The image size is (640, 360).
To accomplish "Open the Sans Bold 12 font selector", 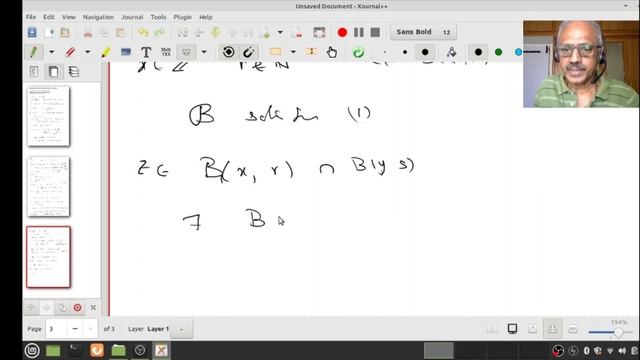I will [423, 32].
